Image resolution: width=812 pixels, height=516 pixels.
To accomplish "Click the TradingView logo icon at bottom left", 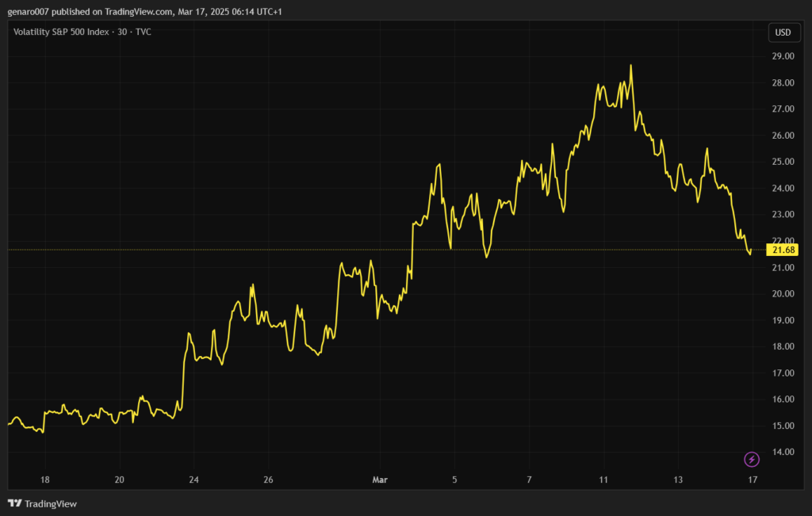I will 14,503.
